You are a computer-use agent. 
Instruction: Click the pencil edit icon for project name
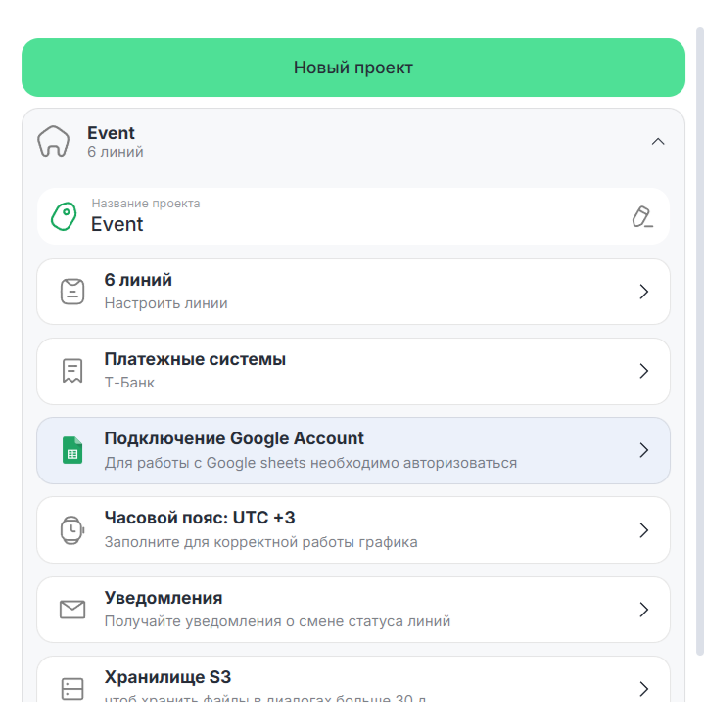[x=642, y=216]
